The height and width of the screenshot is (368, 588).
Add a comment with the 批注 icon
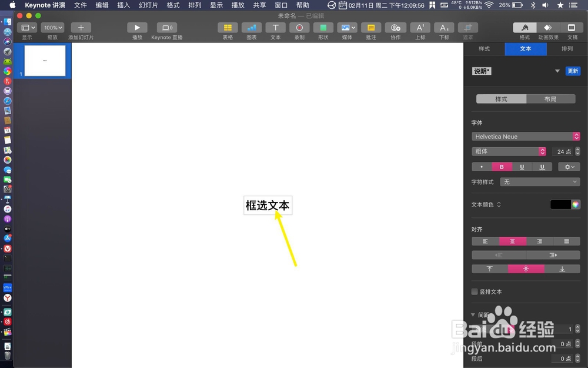(372, 28)
